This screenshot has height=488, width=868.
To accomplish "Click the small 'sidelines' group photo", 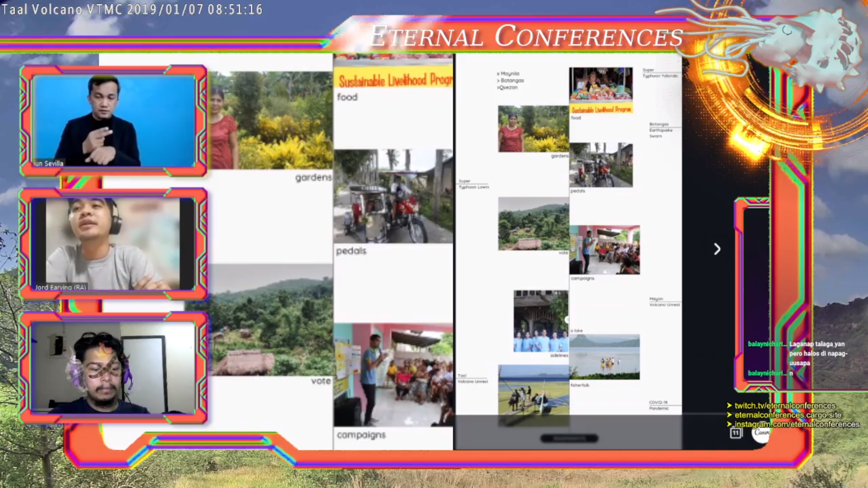I will tap(541, 321).
